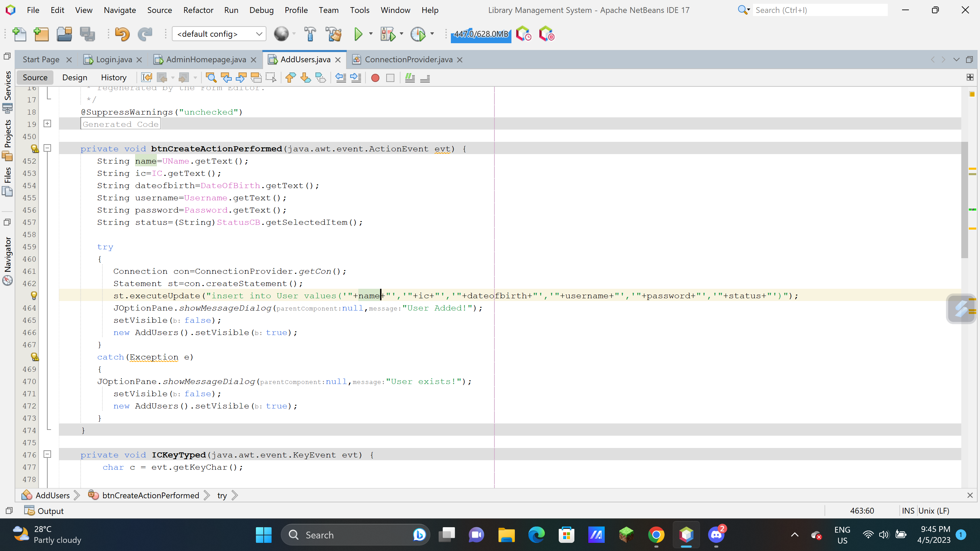Viewport: 980px width, 551px height.
Task: Toggle a bookmark on the current line
Action: [321, 78]
